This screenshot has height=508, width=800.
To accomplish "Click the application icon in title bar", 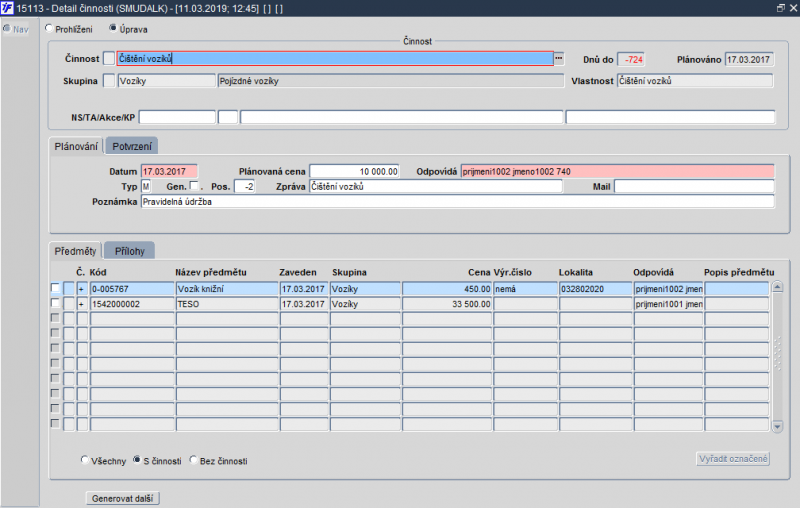I will (x=7, y=8).
